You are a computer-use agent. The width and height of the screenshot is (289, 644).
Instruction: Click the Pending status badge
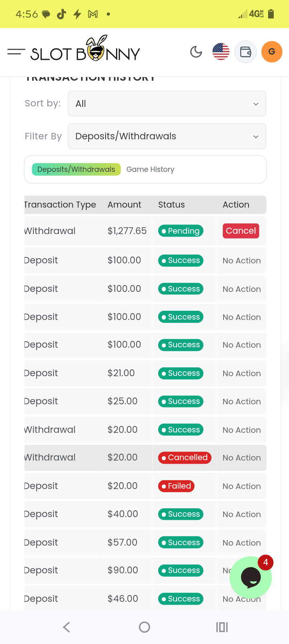[x=181, y=231]
